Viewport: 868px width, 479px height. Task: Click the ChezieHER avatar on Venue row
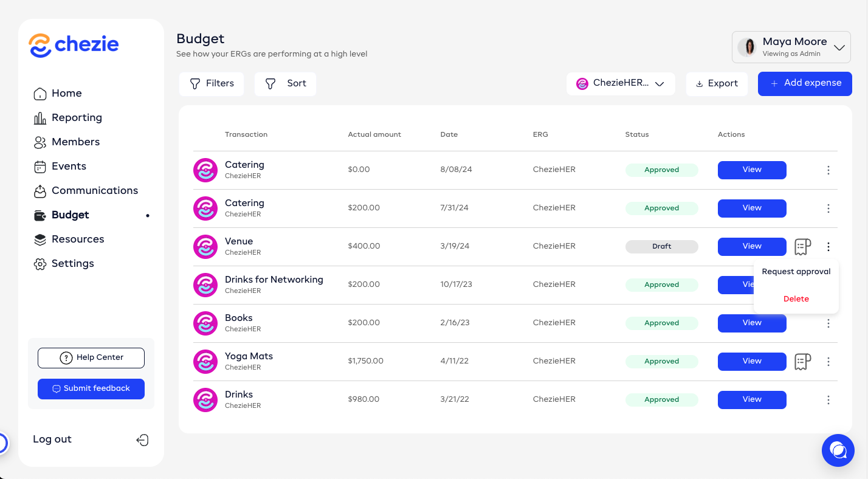205,247
